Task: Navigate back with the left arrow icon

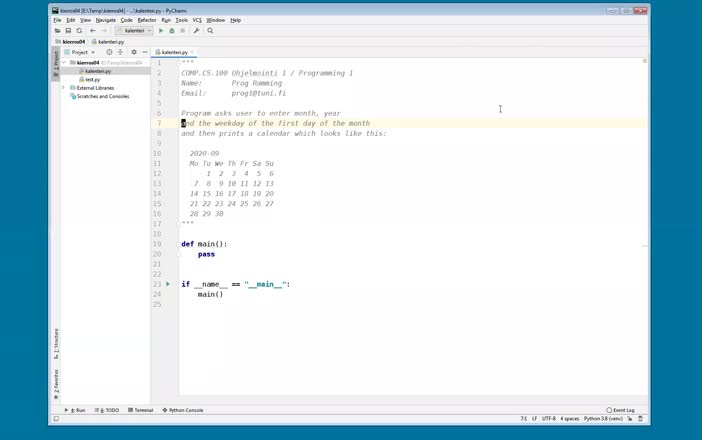Action: (92, 31)
